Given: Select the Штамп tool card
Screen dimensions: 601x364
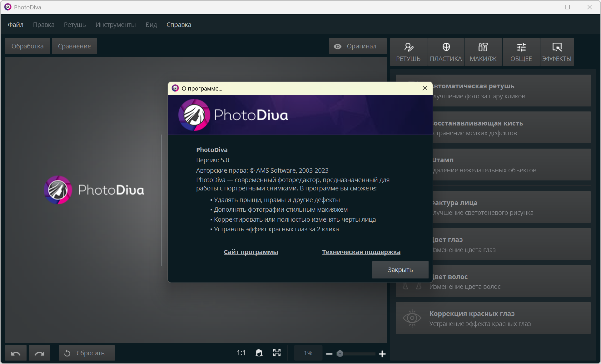Looking at the screenshot, I should [x=511, y=165].
